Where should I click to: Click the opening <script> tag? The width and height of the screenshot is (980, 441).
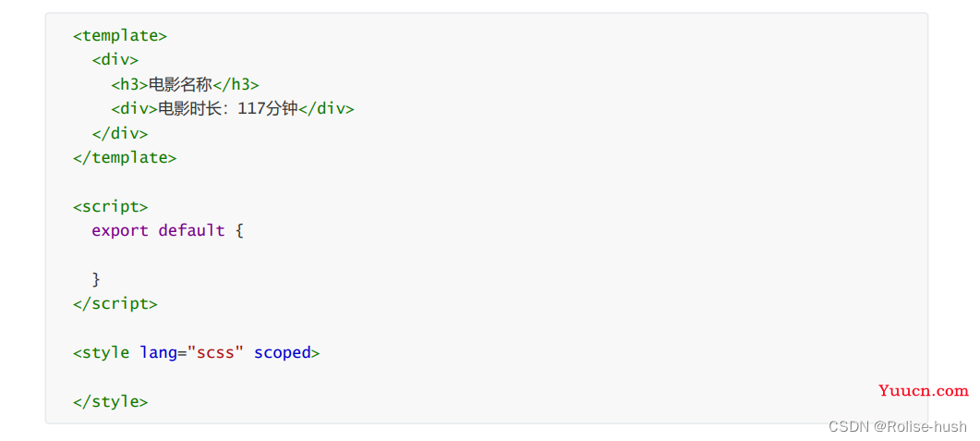[111, 206]
